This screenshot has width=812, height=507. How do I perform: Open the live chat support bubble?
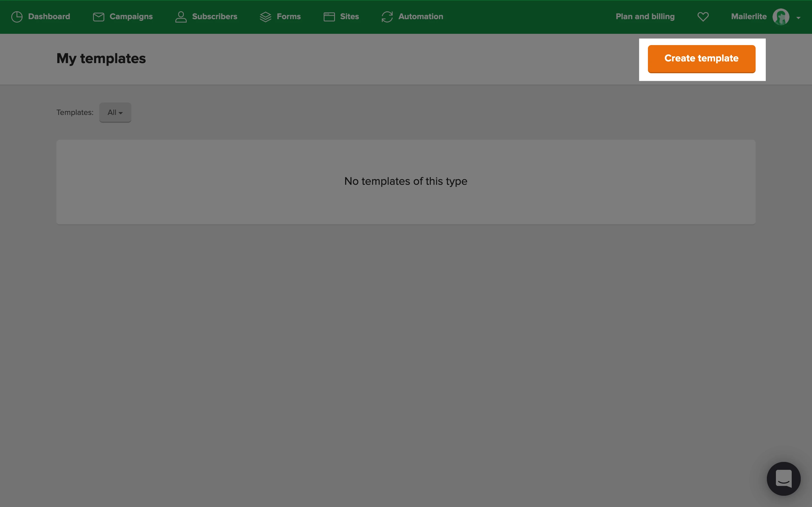[x=783, y=479]
